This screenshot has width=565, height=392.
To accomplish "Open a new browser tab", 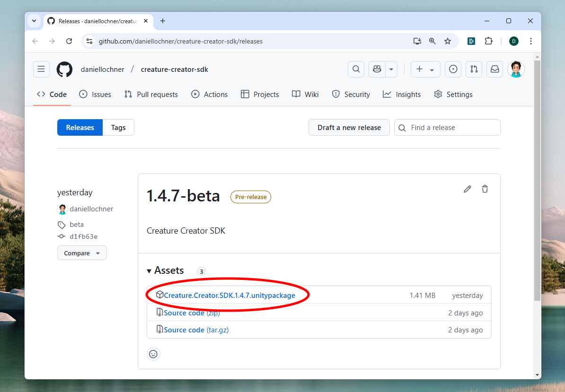I will 163,21.
